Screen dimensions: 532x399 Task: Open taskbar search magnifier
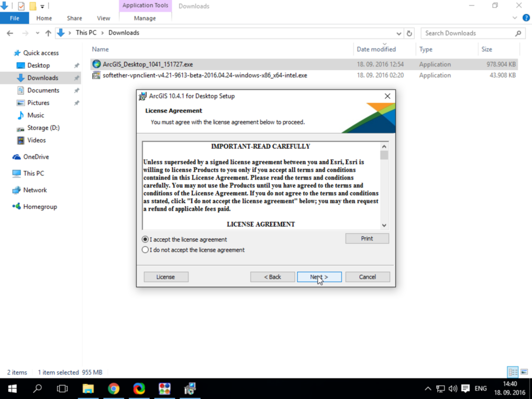[x=37, y=389]
